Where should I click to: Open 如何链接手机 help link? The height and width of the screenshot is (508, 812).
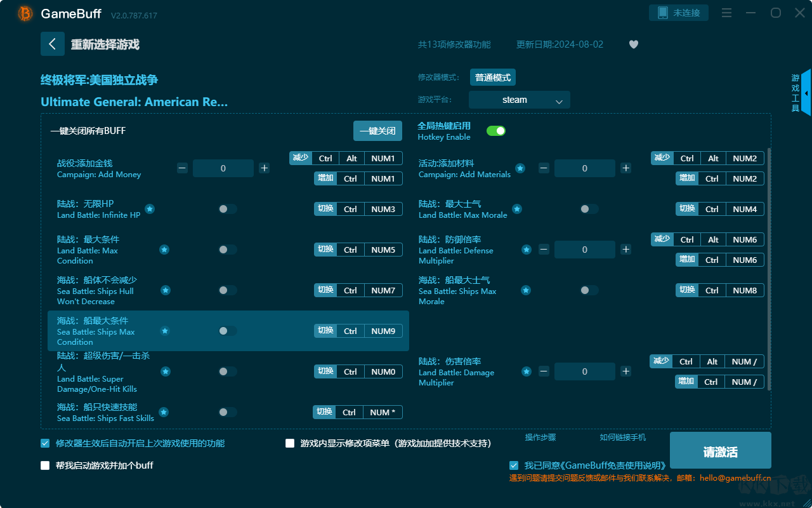coord(623,438)
